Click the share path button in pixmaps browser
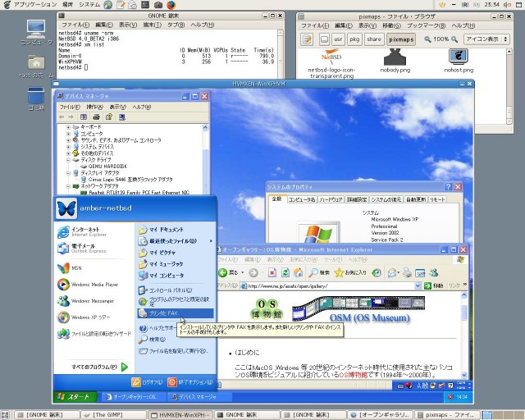525x420 pixels. (374, 39)
